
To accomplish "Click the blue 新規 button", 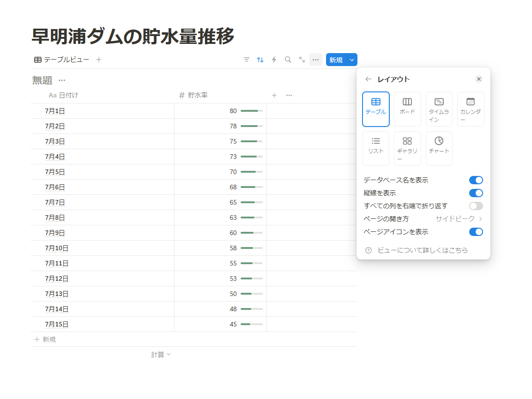I will tap(335, 60).
